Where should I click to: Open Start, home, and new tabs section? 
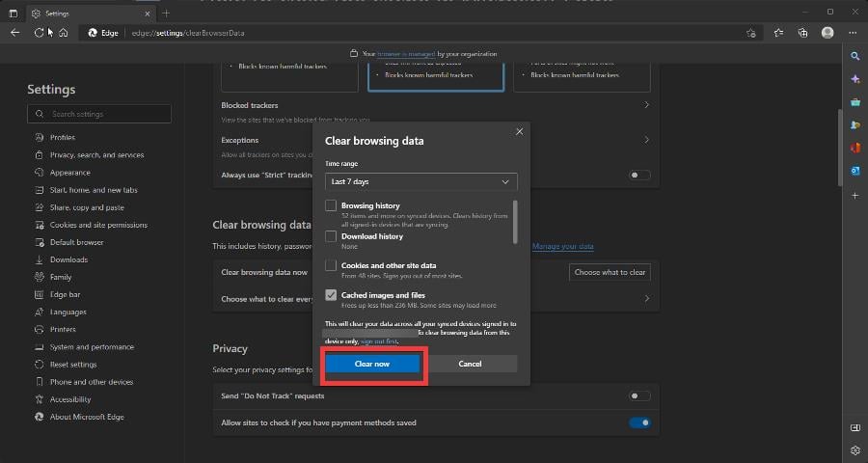(94, 190)
